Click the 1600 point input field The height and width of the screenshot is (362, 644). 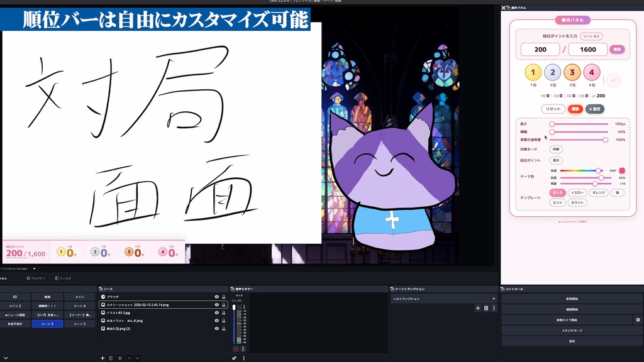point(587,48)
